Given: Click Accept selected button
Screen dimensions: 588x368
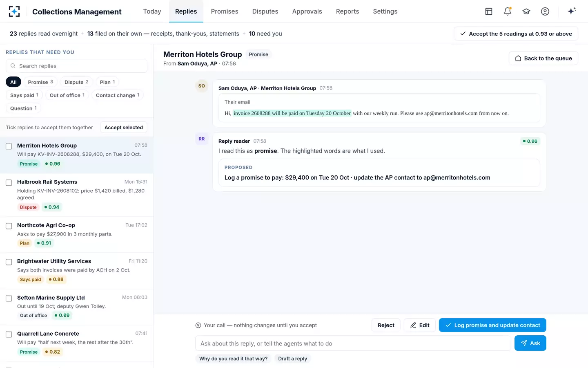Looking at the screenshot, I should [124, 128].
